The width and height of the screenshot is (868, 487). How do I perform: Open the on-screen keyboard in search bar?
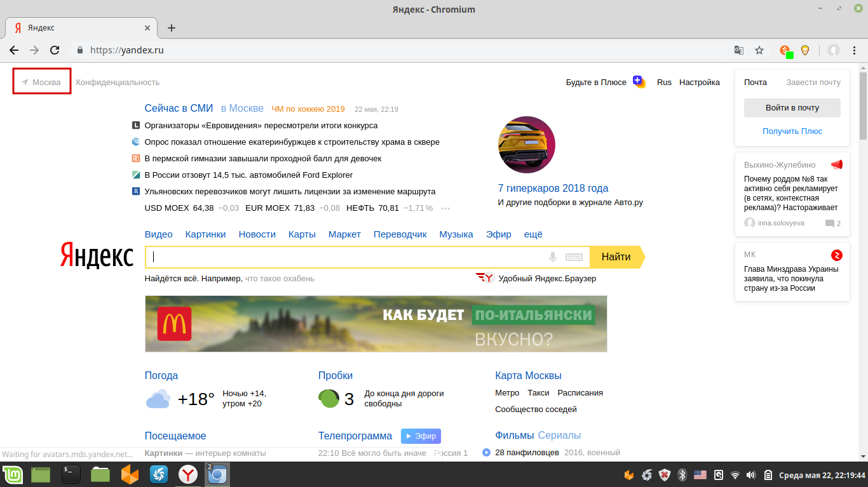click(x=574, y=257)
